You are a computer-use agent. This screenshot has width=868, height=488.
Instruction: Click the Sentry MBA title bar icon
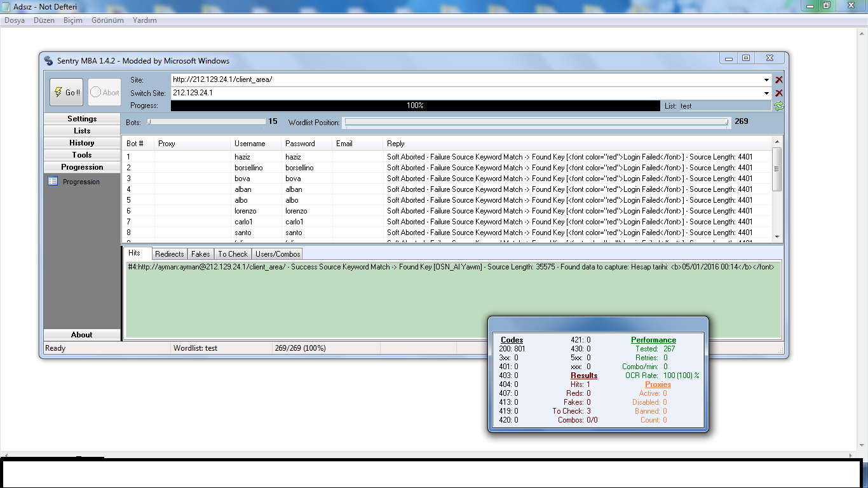(x=49, y=61)
